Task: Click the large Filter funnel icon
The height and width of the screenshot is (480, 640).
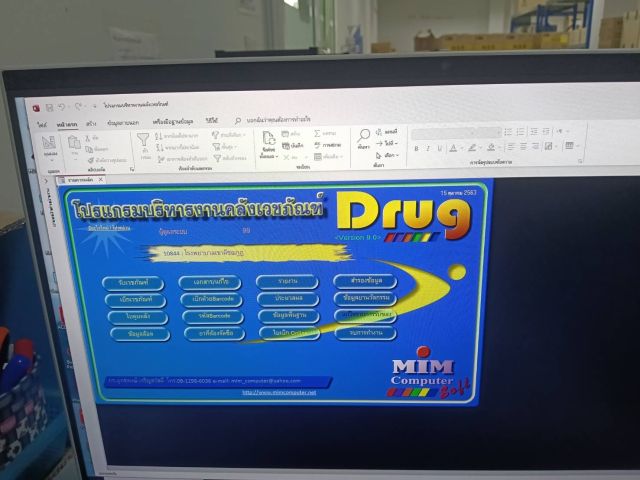Action: click(143, 140)
